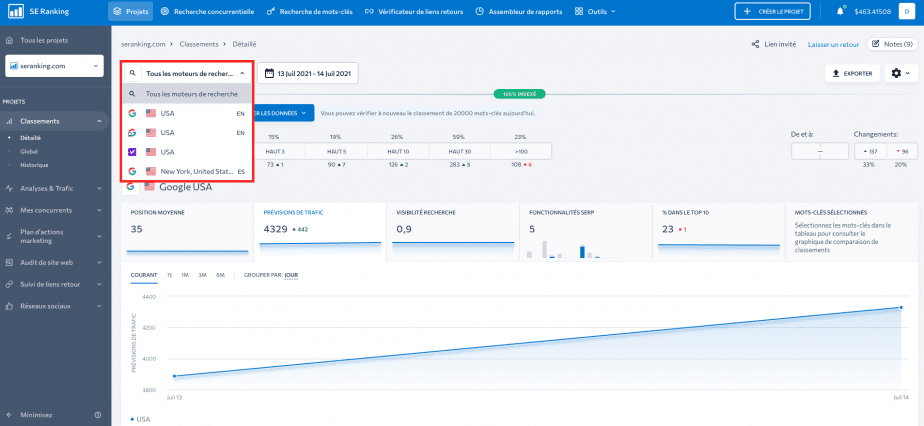Click Laisser un retour link
Screen dimensions: 924x426
click(x=833, y=44)
